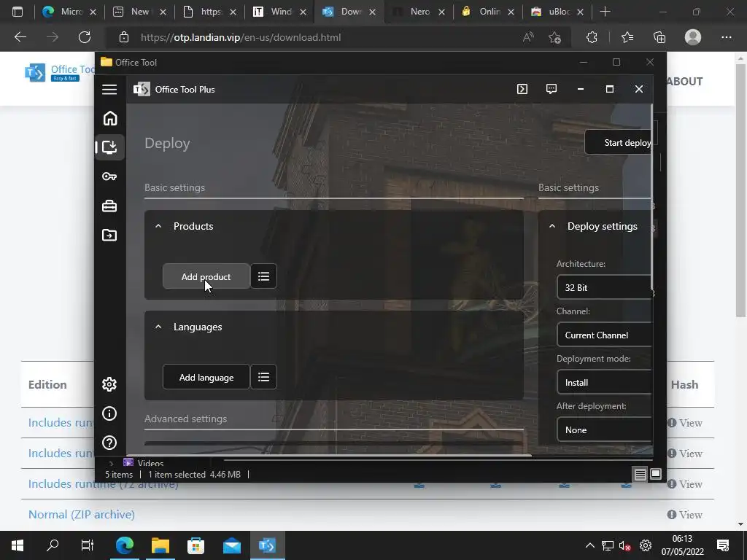Collapse the Deploy settings section
747x560 pixels.
[552, 226]
